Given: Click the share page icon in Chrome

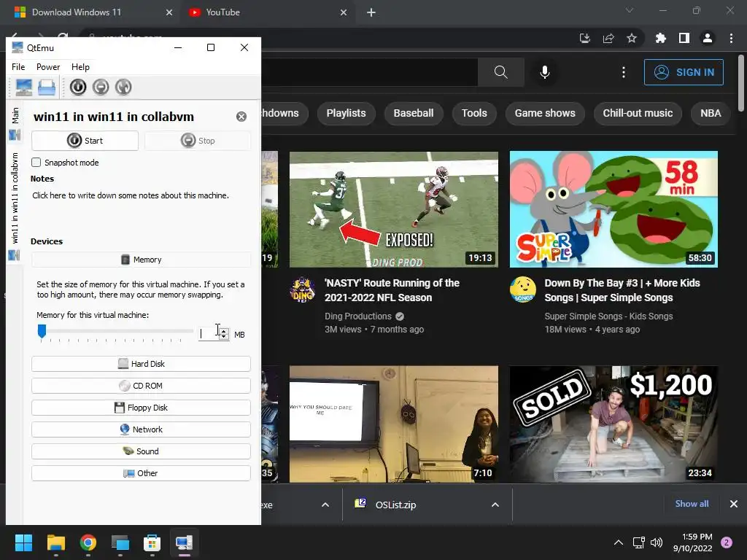Looking at the screenshot, I should [608, 38].
